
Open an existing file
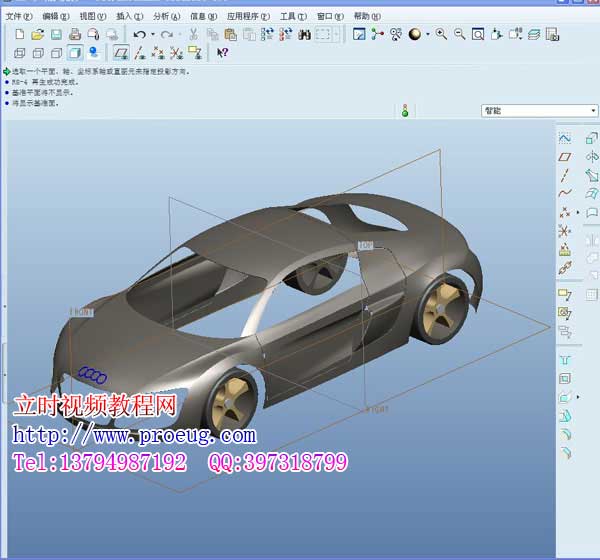click(x=38, y=34)
